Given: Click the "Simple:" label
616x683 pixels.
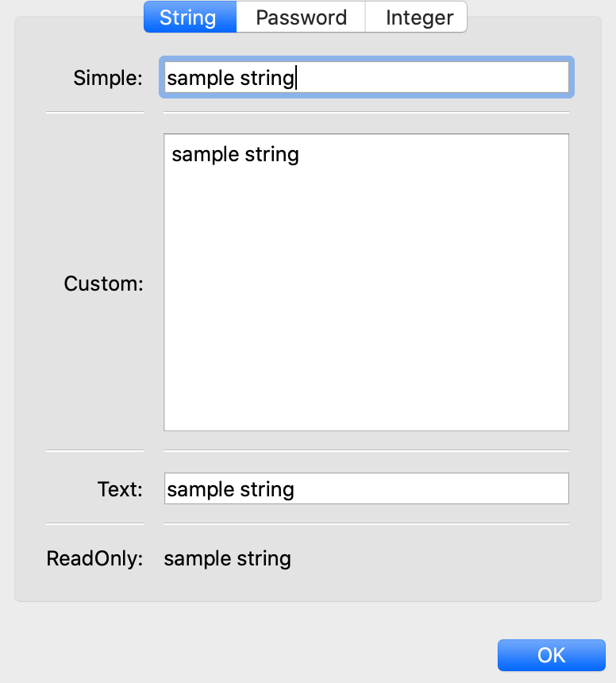Looking at the screenshot, I should [108, 78].
